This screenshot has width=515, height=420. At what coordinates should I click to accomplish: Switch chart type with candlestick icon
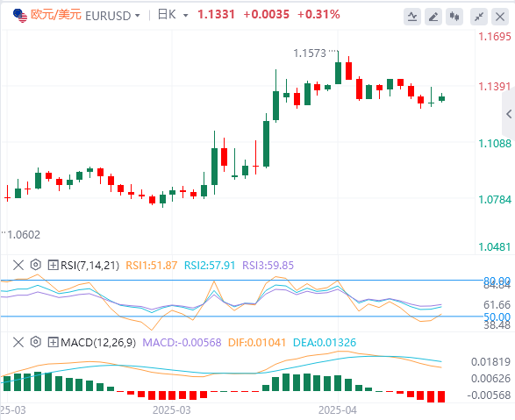pyautogui.click(x=454, y=17)
